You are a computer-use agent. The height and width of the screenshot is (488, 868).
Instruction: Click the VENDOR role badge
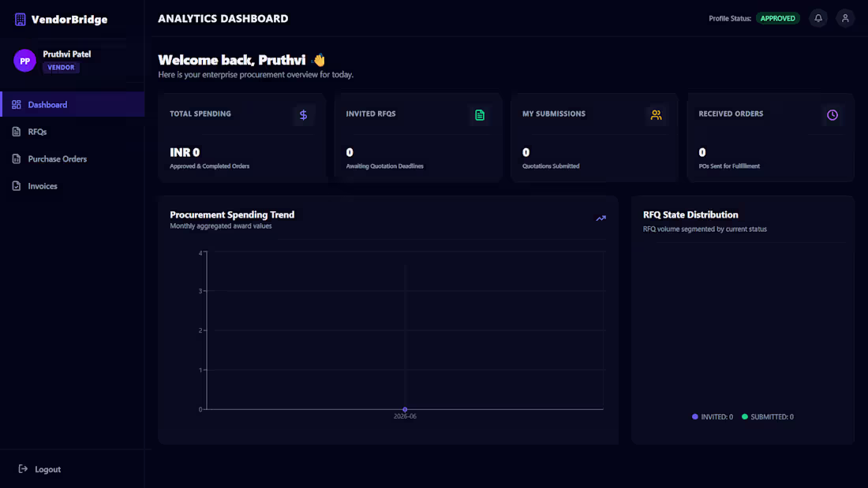(x=61, y=68)
